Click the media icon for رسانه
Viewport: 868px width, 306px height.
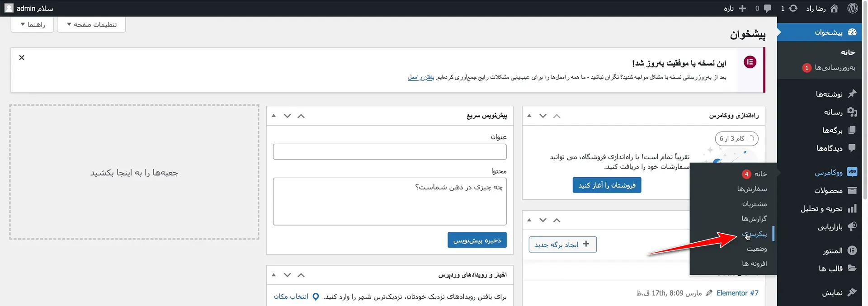click(x=852, y=112)
